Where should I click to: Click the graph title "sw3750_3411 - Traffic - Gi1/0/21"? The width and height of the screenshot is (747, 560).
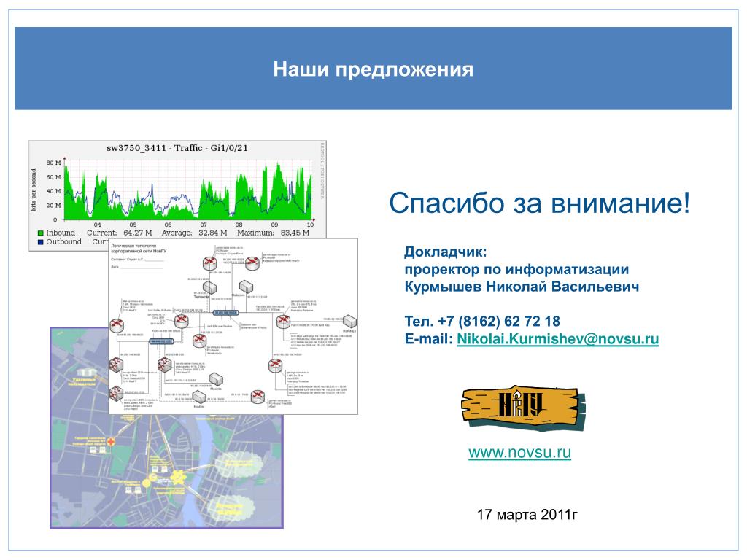[177, 148]
